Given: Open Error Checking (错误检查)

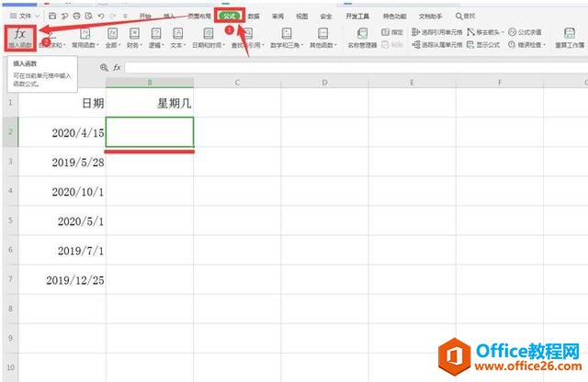Looking at the screenshot, I should [x=526, y=45].
